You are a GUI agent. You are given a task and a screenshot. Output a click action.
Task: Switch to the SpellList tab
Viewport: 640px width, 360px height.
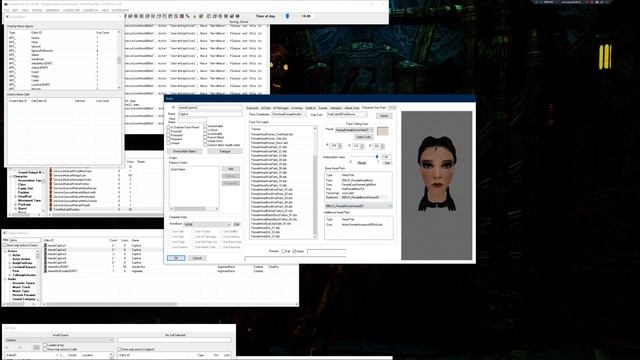(x=311, y=108)
